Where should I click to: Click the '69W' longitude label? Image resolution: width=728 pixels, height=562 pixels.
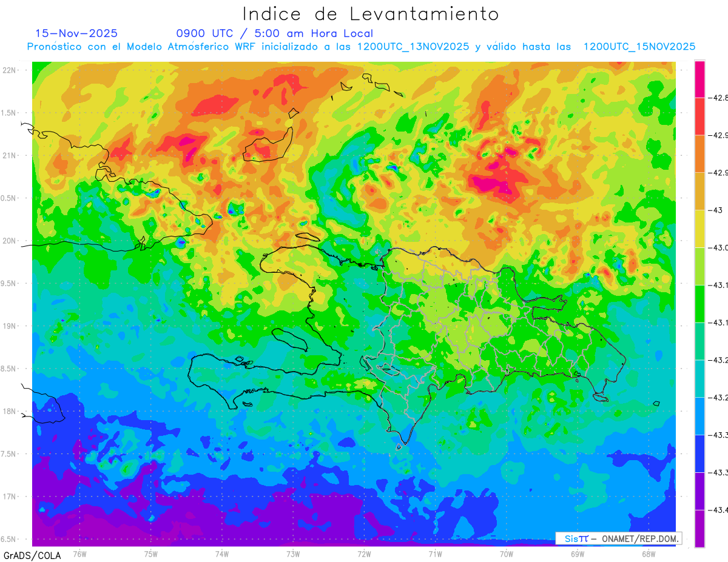click(x=577, y=553)
